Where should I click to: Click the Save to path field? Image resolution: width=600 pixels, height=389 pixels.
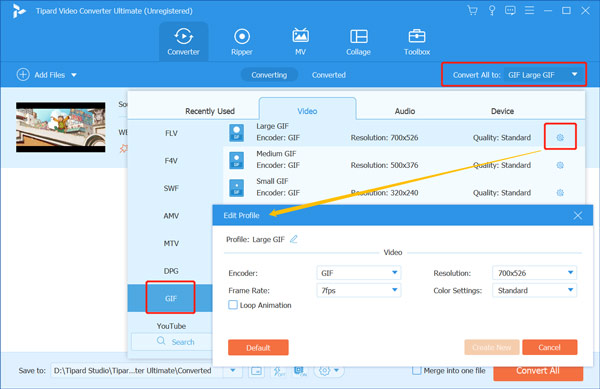click(x=138, y=371)
